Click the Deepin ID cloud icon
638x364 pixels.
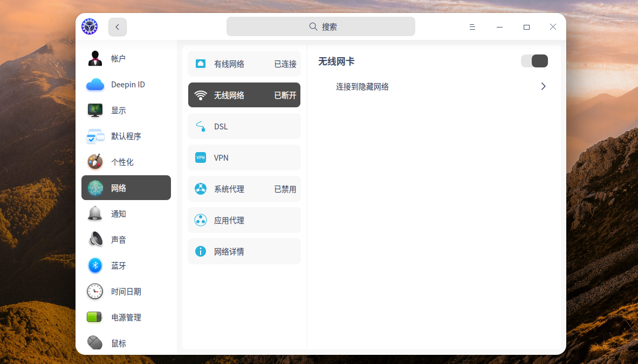click(95, 85)
